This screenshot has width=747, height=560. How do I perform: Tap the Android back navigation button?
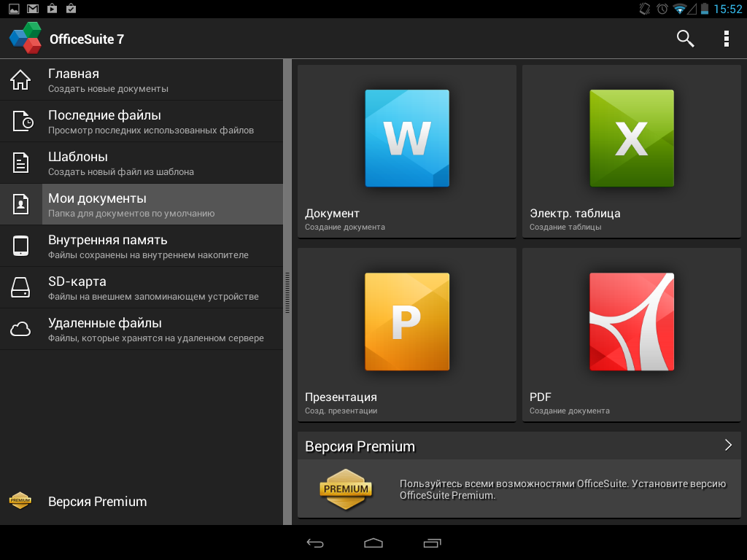tap(315, 542)
